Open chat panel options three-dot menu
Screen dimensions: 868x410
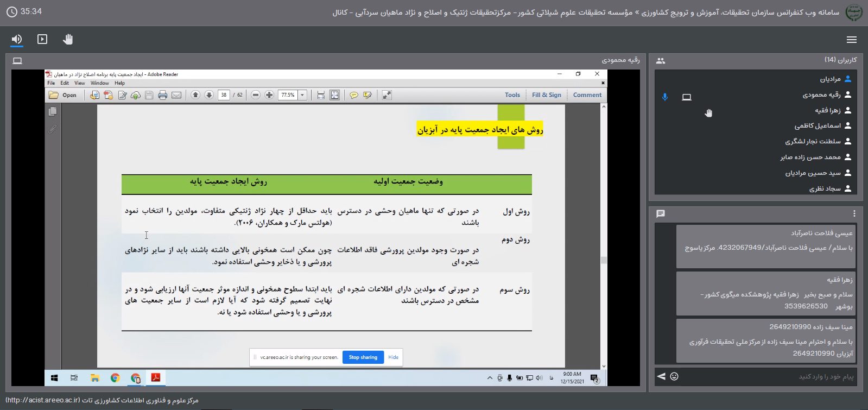point(854,213)
